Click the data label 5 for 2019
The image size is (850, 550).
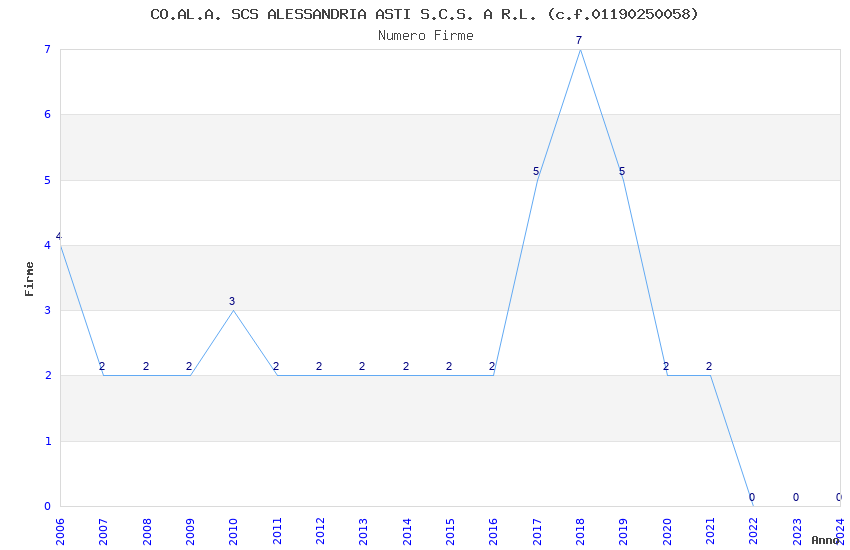tap(622, 171)
